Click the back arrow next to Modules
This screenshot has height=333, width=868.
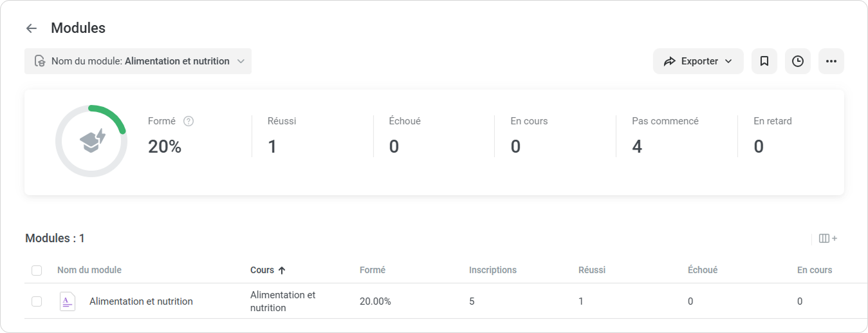pos(32,28)
